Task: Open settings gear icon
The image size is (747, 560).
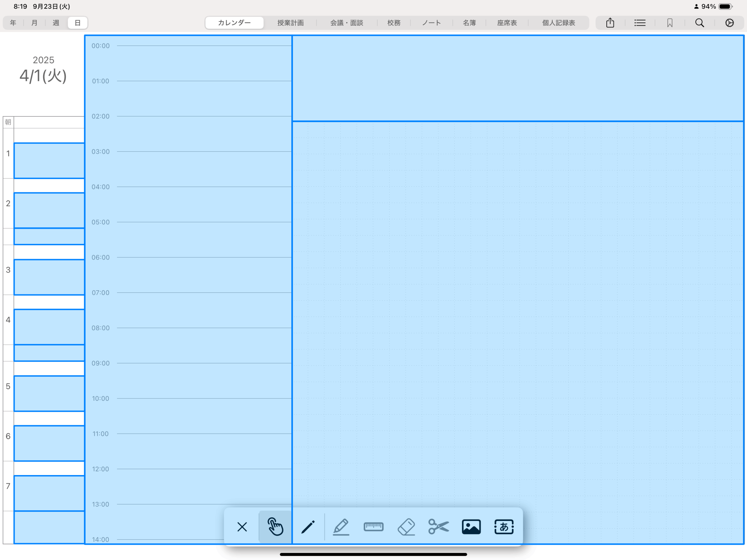Action: pyautogui.click(x=729, y=23)
